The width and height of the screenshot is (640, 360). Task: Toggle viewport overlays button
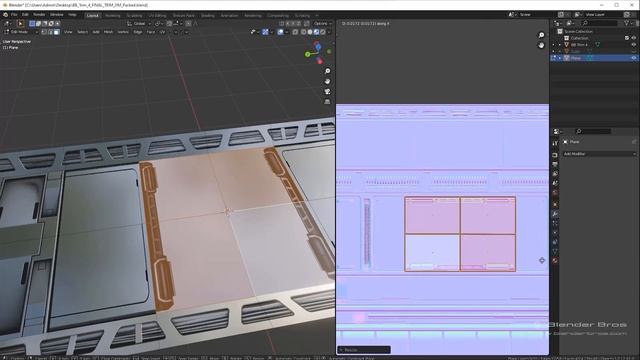tap(280, 32)
